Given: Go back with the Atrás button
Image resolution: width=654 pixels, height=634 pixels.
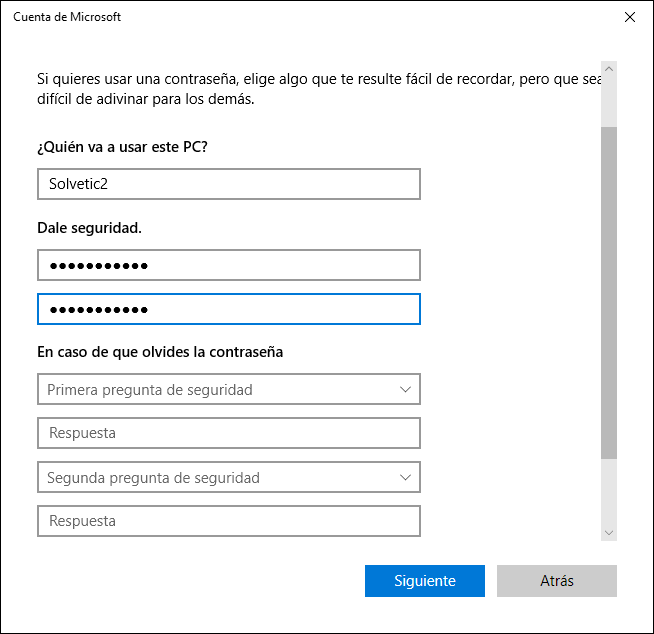Looking at the screenshot, I should coord(556,581).
